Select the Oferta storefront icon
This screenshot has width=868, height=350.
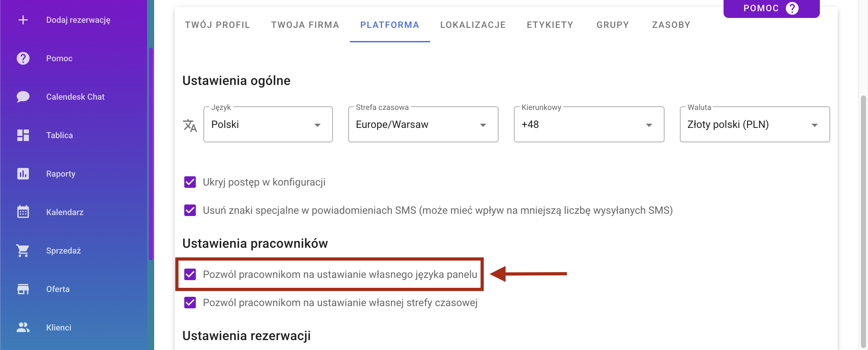coord(23,289)
